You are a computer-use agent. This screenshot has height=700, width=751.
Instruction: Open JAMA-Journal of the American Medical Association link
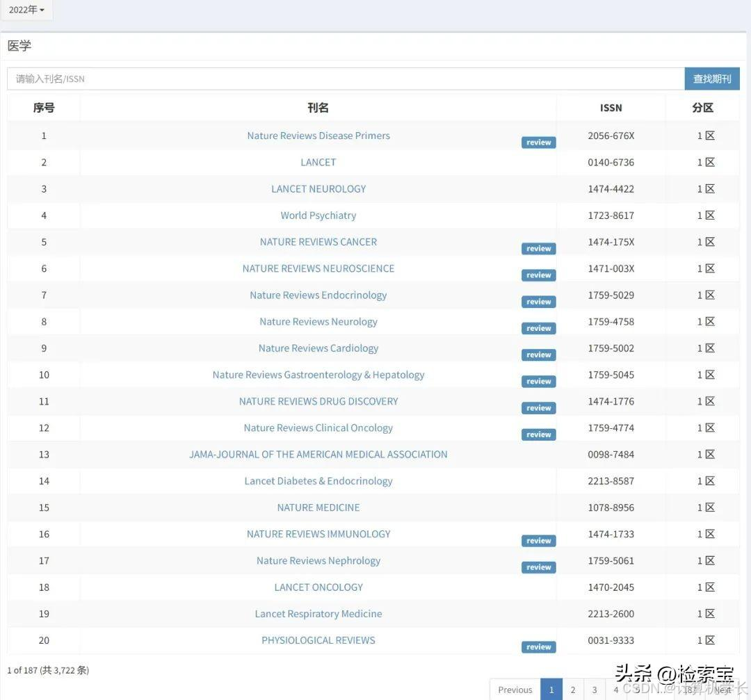(x=318, y=455)
